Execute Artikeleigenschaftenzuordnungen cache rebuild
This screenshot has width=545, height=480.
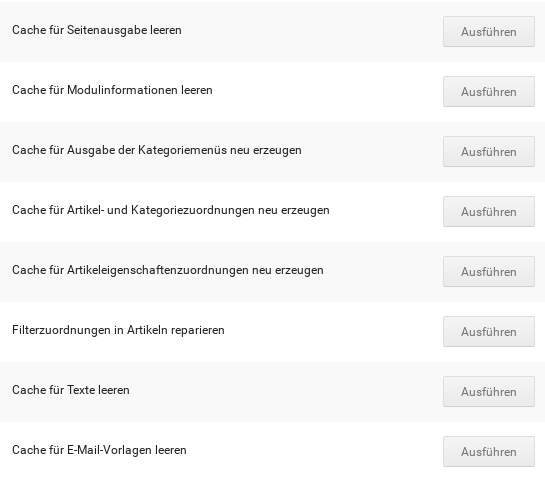tap(489, 271)
